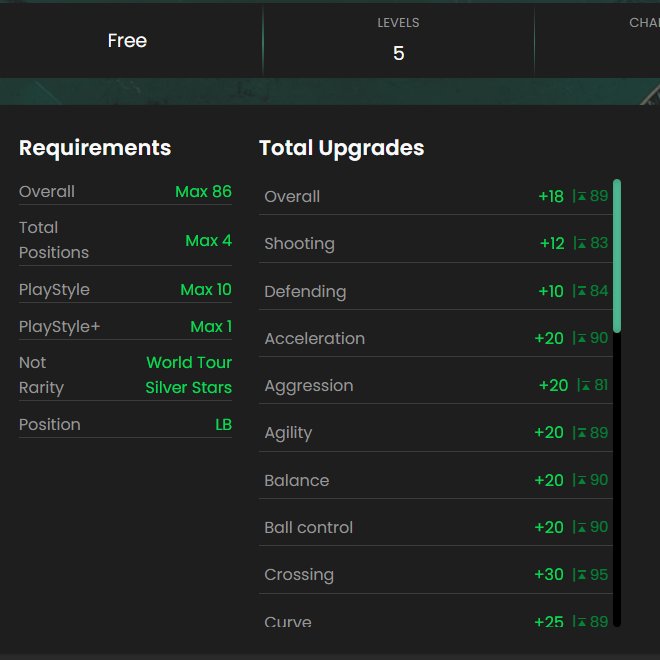Click the 'LB' position value
The height and width of the screenshot is (660, 660).
point(224,425)
